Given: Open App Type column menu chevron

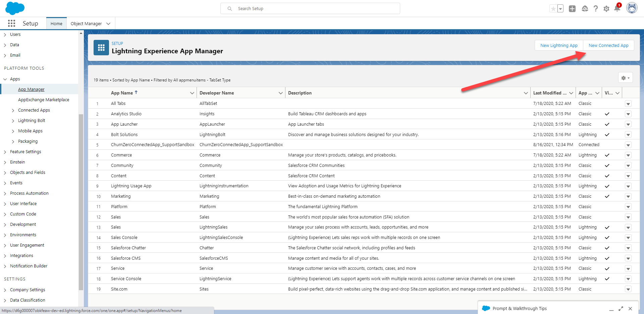Looking at the screenshot, I should [597, 93].
